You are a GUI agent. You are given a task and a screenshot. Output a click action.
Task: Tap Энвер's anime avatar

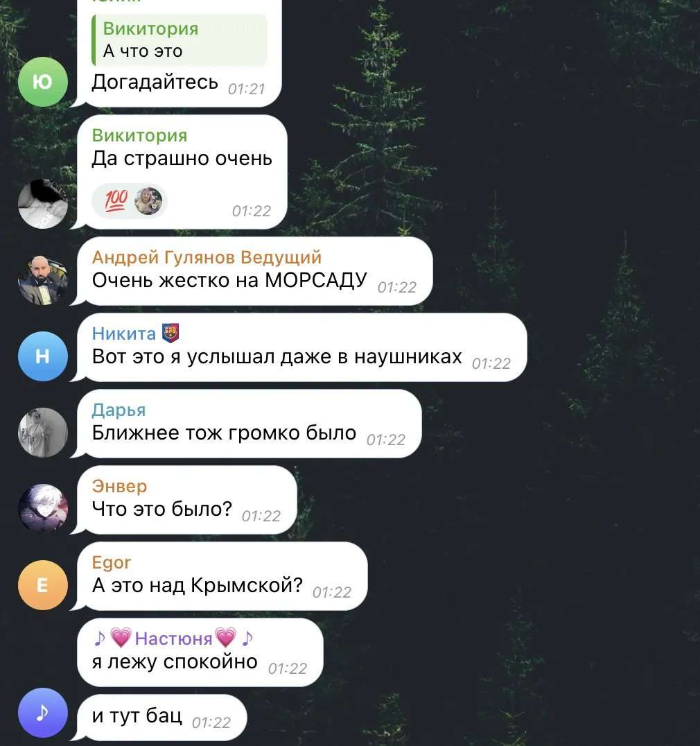tap(43, 509)
